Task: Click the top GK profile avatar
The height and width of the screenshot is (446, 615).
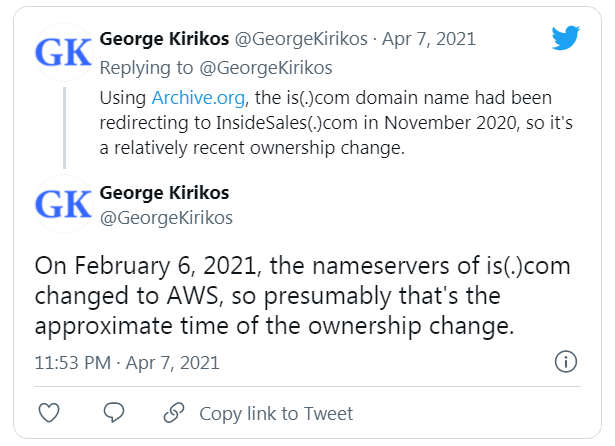Action: point(64,52)
